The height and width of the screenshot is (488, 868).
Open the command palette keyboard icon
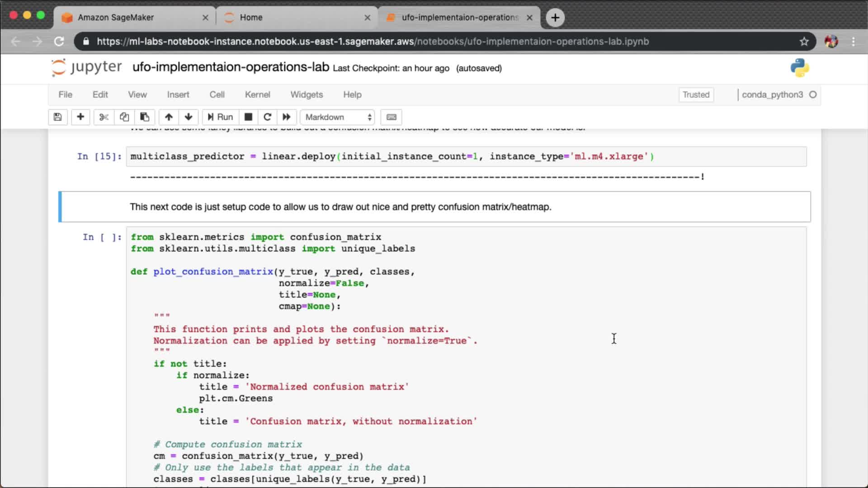click(392, 117)
